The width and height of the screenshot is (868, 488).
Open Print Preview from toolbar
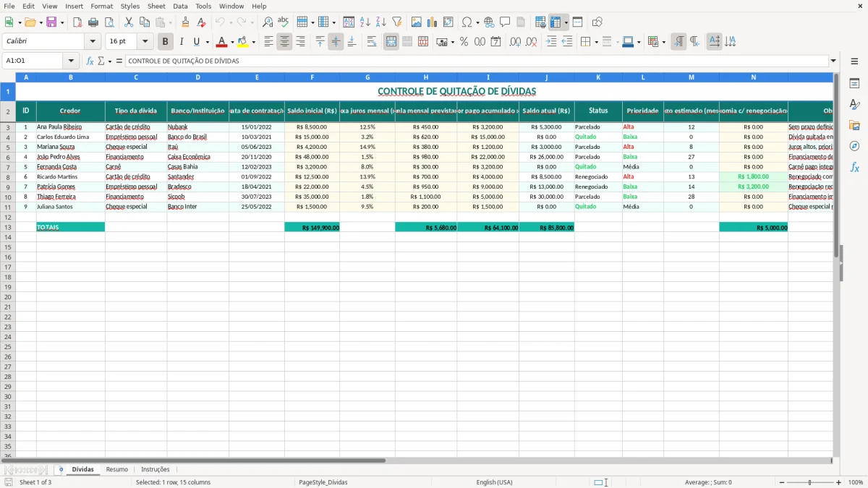(109, 22)
